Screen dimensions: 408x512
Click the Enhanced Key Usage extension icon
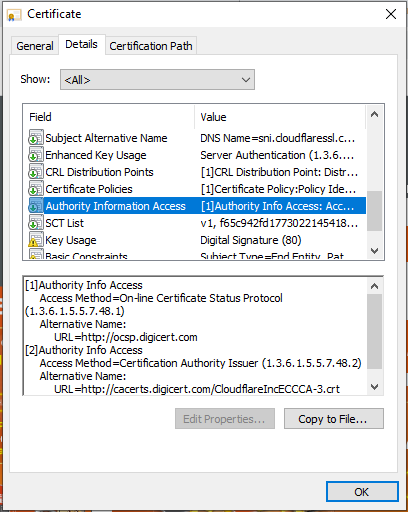tap(36, 155)
